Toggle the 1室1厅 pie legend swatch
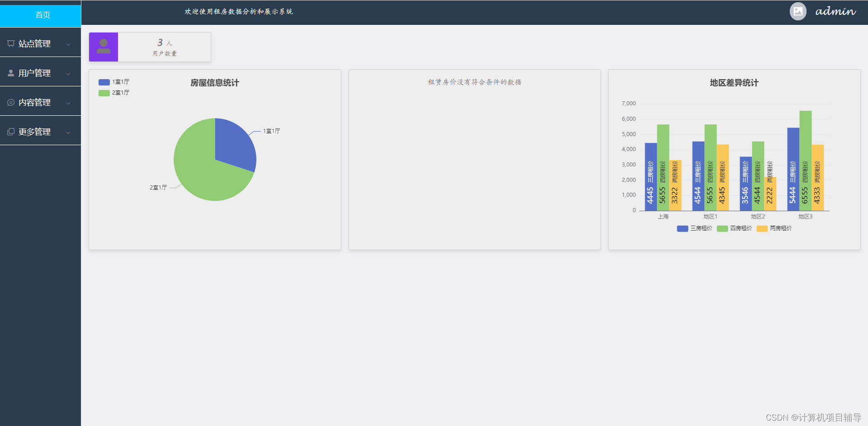 click(x=104, y=82)
